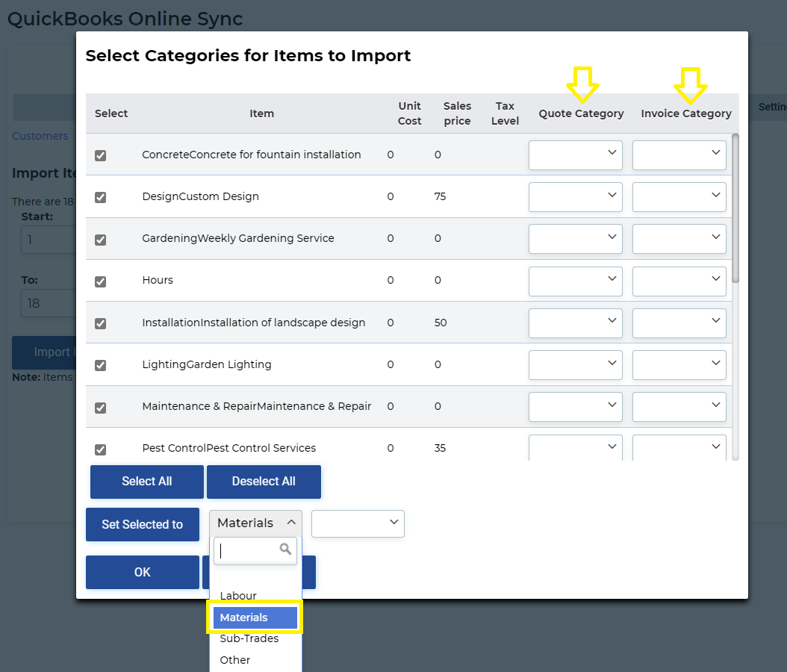The image size is (787, 672).
Task: Click the GardeningWeekly Gardening Service item name
Action: pos(238,238)
